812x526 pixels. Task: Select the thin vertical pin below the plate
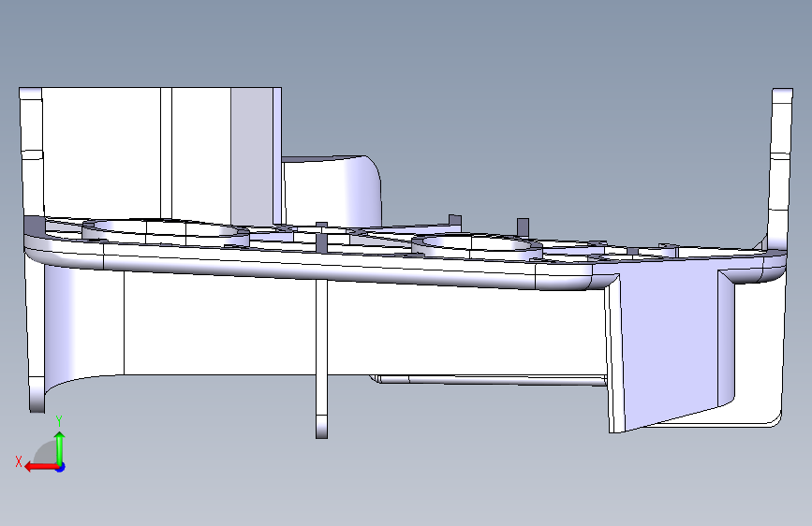click(x=321, y=359)
